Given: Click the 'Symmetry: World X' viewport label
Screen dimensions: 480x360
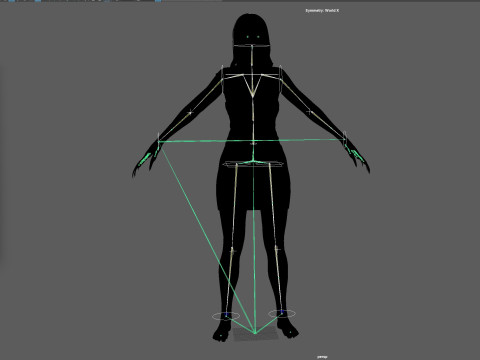Looking at the screenshot, I should click(322, 11).
